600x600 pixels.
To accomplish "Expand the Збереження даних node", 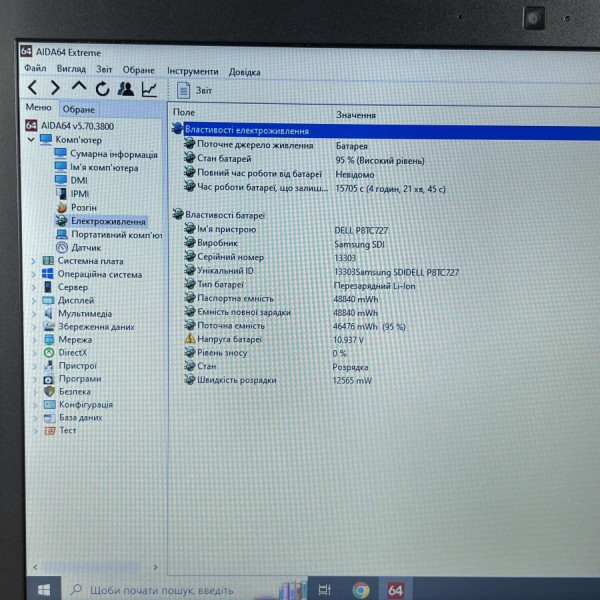I will click(34, 327).
